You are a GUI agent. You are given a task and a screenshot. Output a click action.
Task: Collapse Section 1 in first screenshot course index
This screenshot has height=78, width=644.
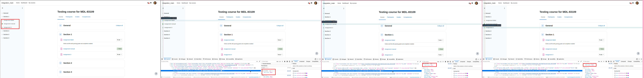(2, 17)
